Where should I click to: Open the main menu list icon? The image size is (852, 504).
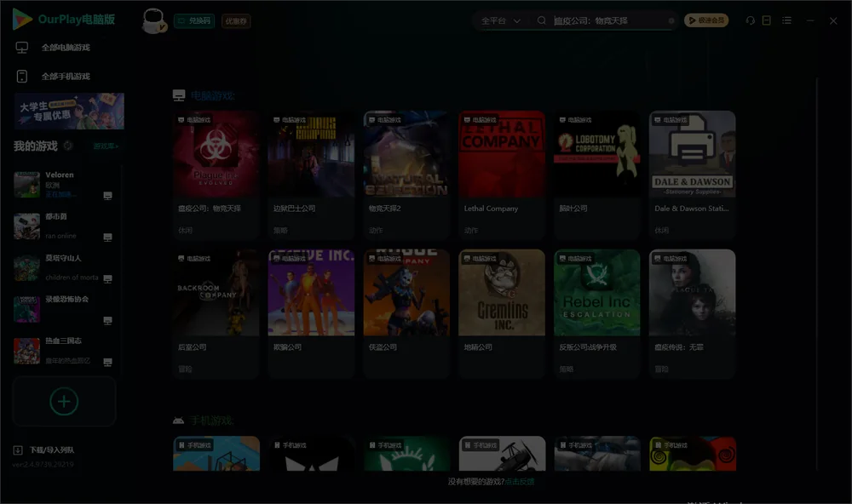point(786,20)
